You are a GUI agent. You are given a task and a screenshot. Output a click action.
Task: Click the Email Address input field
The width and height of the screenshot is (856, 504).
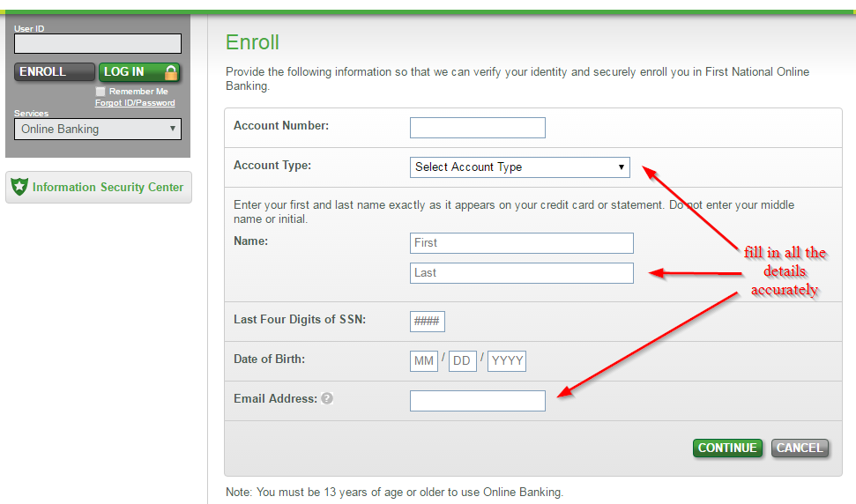click(x=478, y=401)
